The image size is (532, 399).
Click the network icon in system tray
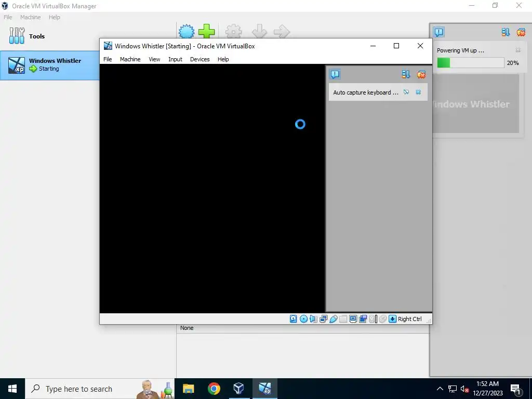point(453,389)
